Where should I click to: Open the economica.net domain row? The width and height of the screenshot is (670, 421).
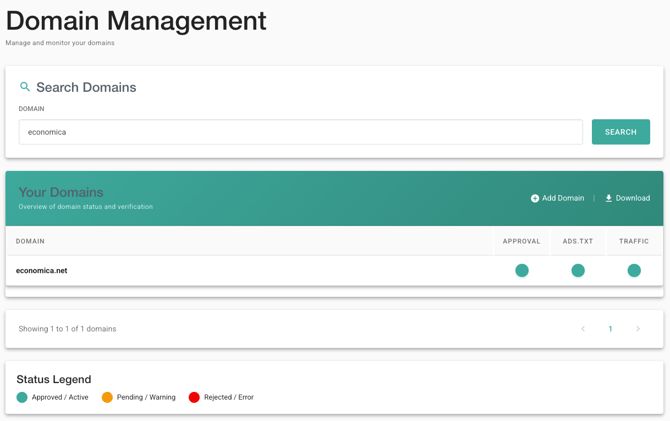click(x=42, y=270)
